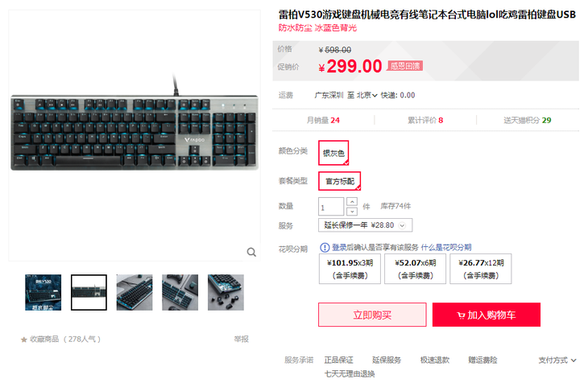Image resolution: width=588 pixels, height=383 pixels.
Task: Increase quantity with the up arrow
Action: click(x=352, y=202)
